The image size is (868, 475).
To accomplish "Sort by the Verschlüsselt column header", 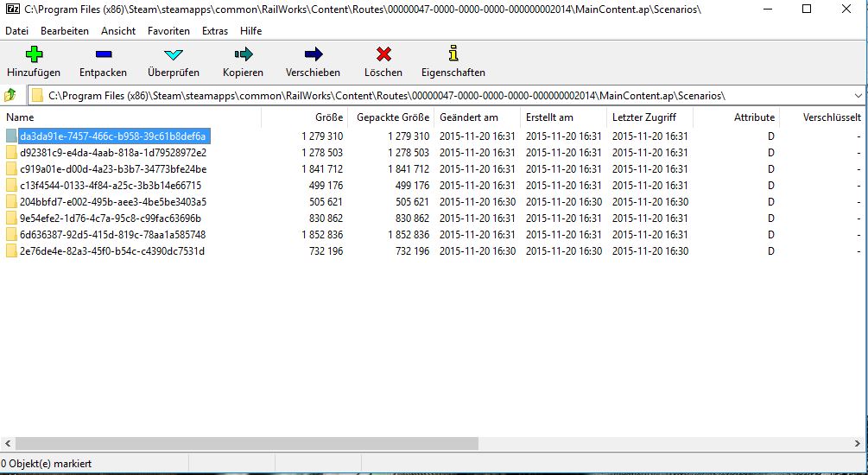I will [822, 117].
